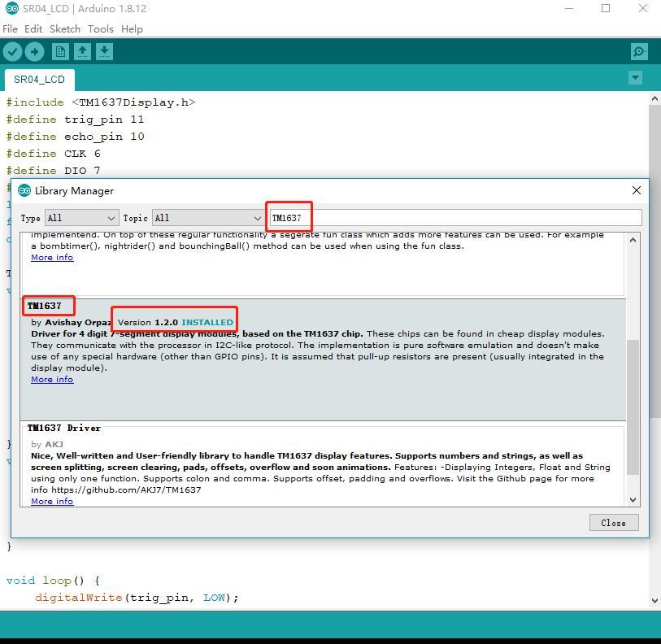This screenshot has height=644, width=661.
Task: Click the void loop() code line
Action: pos(53,581)
